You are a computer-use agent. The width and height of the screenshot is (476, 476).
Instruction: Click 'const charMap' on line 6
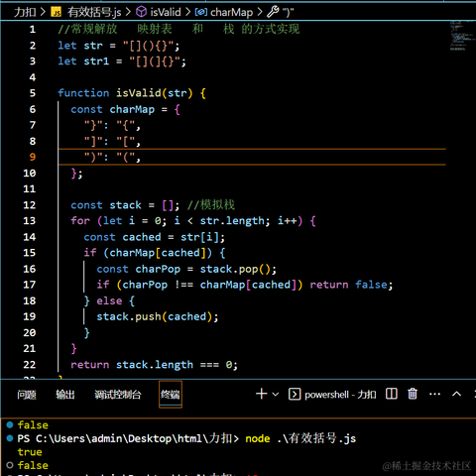coord(113,109)
